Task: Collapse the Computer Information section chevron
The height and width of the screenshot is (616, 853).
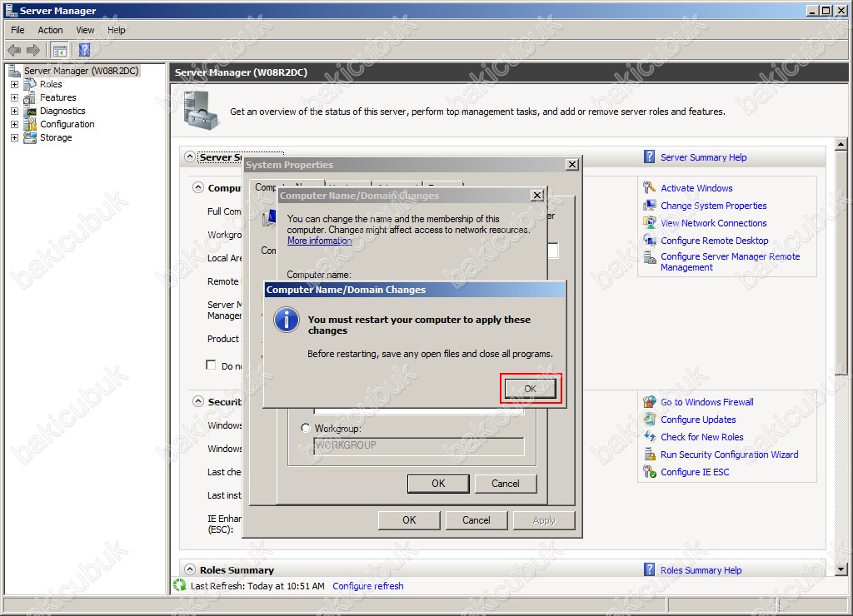Action: [198, 187]
